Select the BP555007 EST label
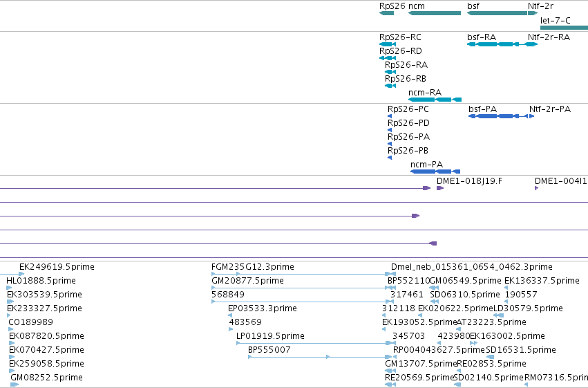 click(269, 350)
